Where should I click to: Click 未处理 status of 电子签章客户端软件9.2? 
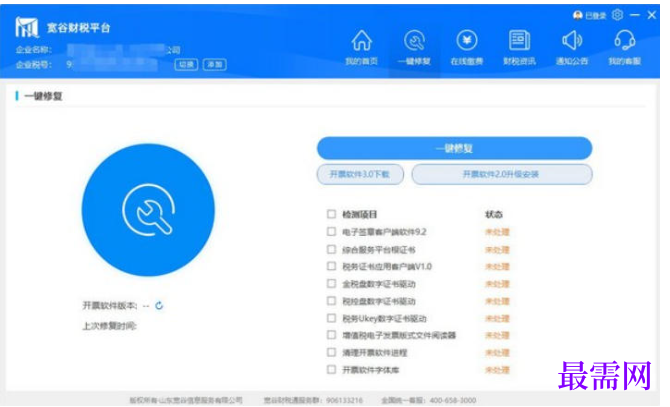(497, 232)
